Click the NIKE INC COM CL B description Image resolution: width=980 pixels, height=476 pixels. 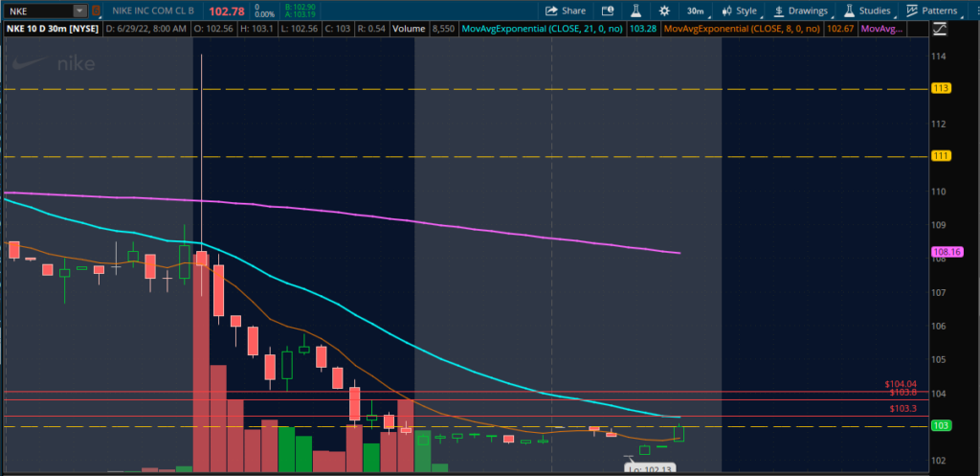[154, 11]
